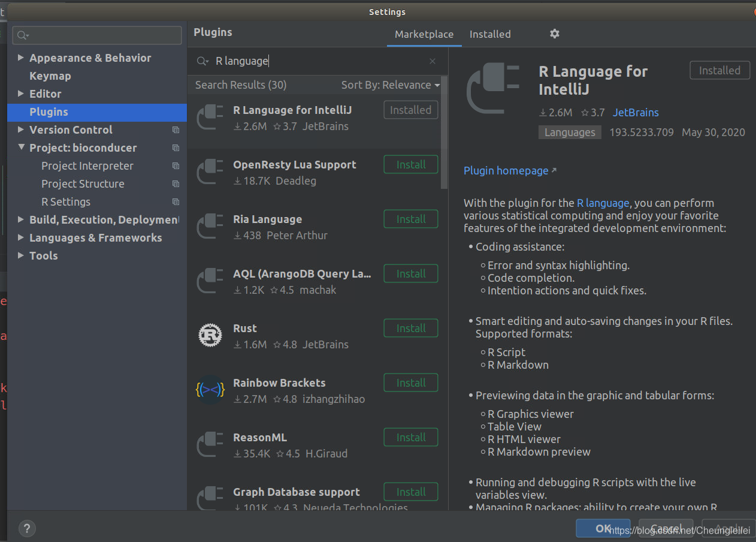Click the settings sidebar search field
Viewport: 756px width, 542px height.
click(x=97, y=35)
